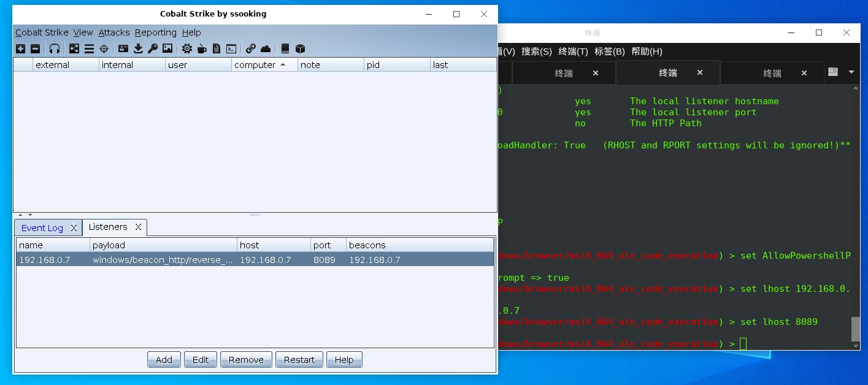Open the terminal 帮助(H) menu
Viewport: 868px width, 385px height.
click(x=647, y=51)
